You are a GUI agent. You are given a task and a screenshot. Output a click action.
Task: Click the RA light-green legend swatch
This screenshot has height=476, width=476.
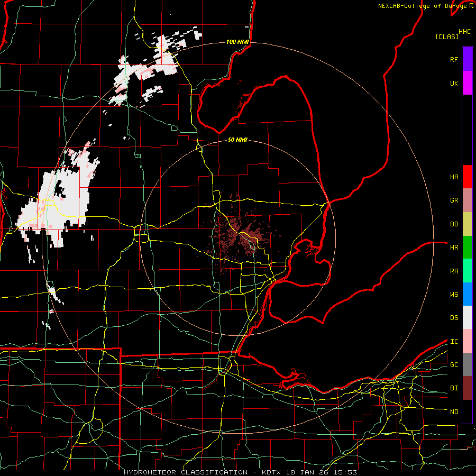(x=467, y=271)
